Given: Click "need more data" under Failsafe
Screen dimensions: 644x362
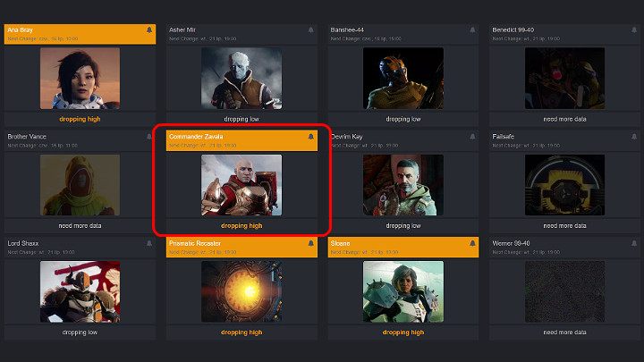Looking at the screenshot, I should pyautogui.click(x=564, y=225).
